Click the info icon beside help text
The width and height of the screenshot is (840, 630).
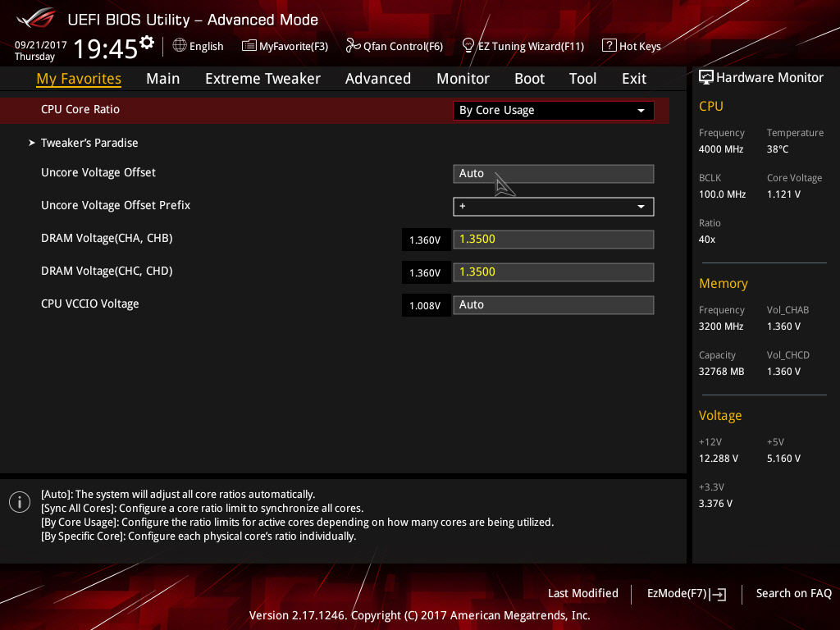click(20, 502)
